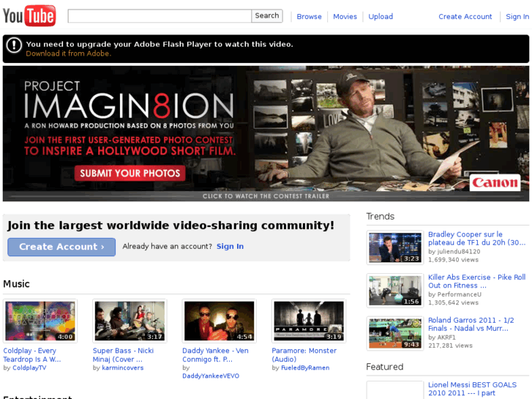Click the Daddy Yankee - Ven Conmigo title link

(x=215, y=355)
